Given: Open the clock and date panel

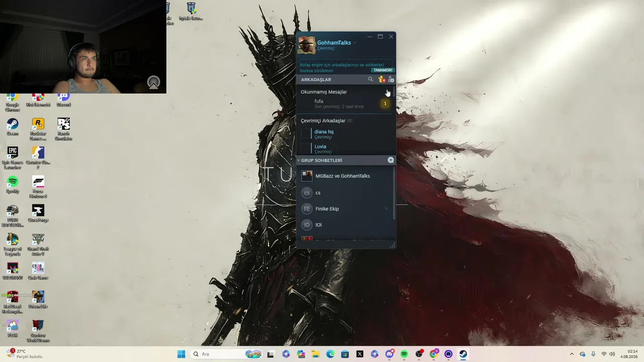Looking at the screenshot, I should click(x=629, y=354).
